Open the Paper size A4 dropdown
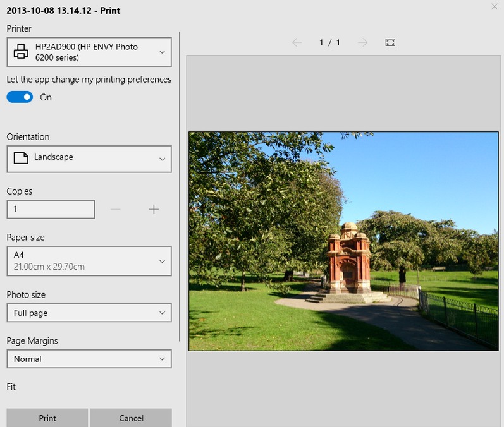 (x=89, y=261)
